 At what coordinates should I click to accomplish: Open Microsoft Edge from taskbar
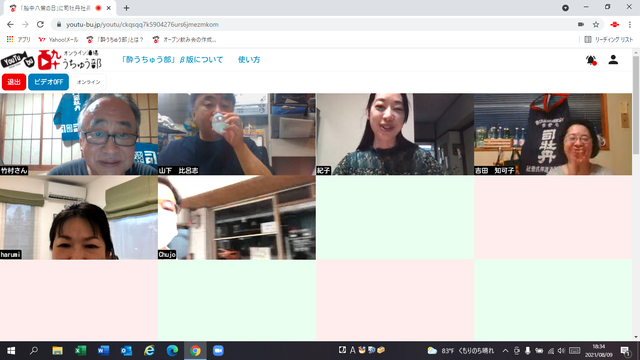[x=172, y=351]
